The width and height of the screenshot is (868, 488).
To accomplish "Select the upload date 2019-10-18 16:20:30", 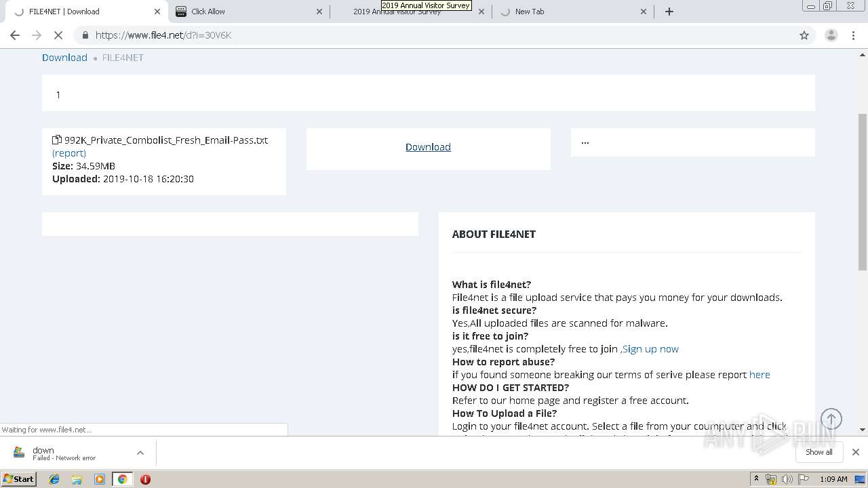I will [x=149, y=179].
